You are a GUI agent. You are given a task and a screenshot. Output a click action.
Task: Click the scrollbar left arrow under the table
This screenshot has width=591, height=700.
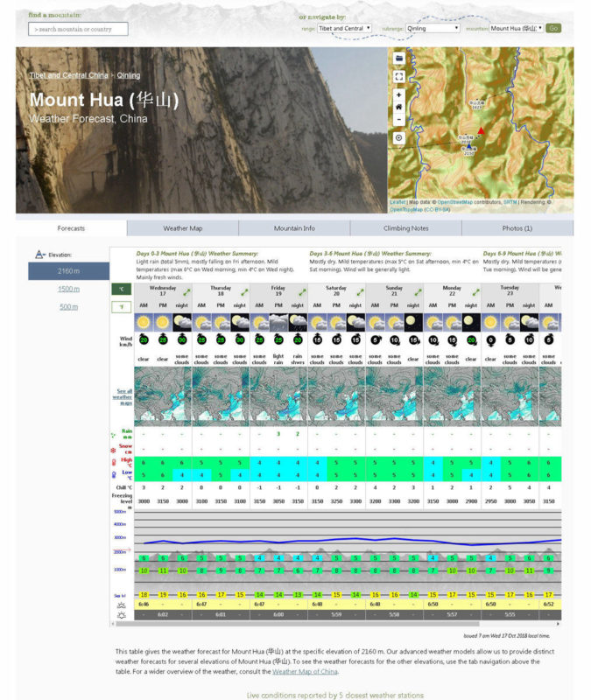point(113,624)
